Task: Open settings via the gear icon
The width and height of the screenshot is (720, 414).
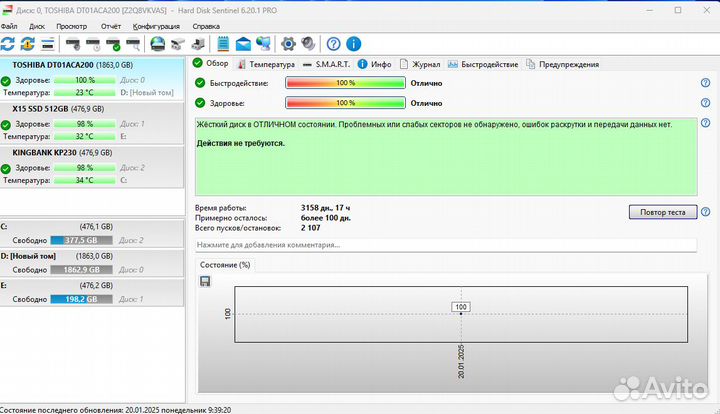Action: 288,44
